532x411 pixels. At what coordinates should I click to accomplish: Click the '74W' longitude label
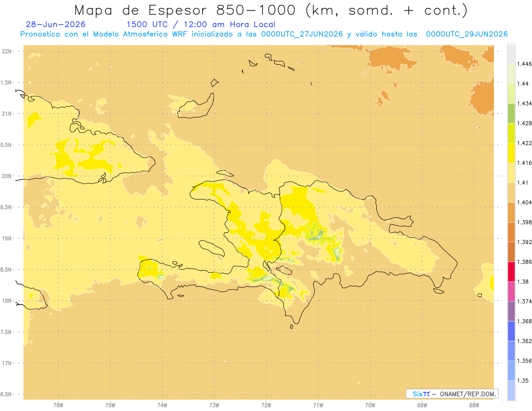click(x=162, y=405)
